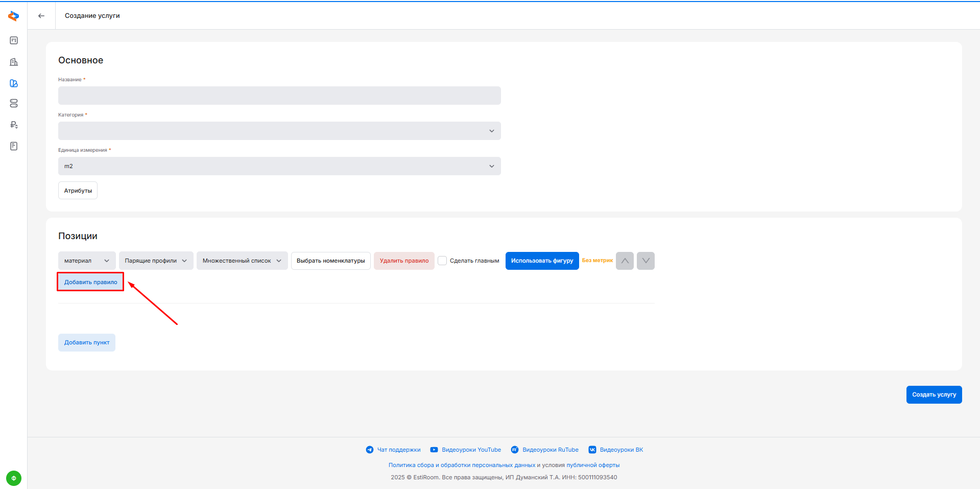980x489 pixels.
Task: Click into the Название input field
Action: [279, 96]
